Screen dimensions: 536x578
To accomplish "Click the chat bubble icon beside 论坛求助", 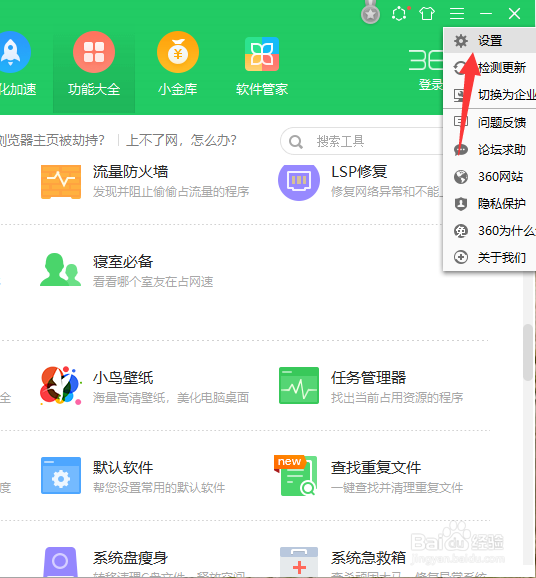I will 461,150.
